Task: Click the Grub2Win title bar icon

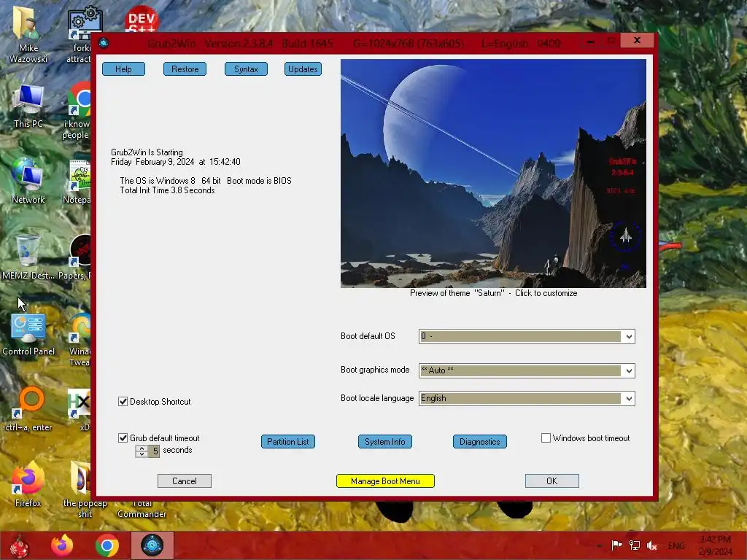Action: [104, 43]
